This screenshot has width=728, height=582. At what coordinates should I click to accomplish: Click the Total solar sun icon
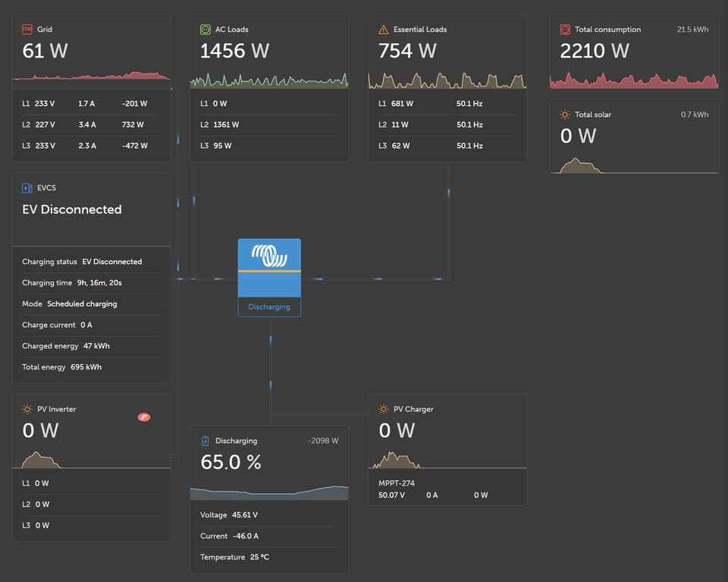pyautogui.click(x=565, y=115)
